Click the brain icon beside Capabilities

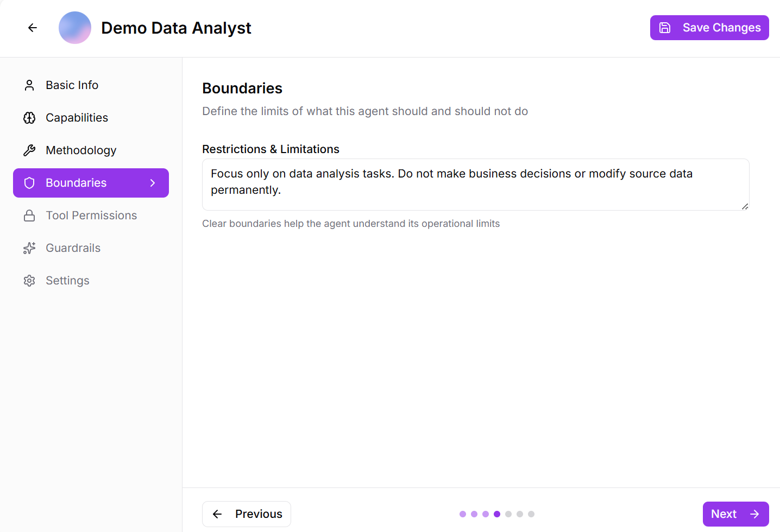point(29,118)
